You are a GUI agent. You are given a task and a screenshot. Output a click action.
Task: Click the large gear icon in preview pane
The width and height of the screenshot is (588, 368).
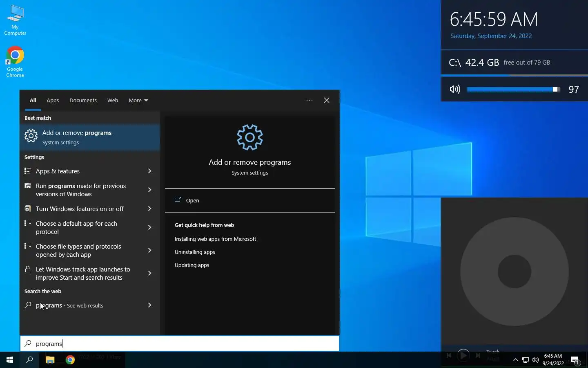pyautogui.click(x=250, y=137)
